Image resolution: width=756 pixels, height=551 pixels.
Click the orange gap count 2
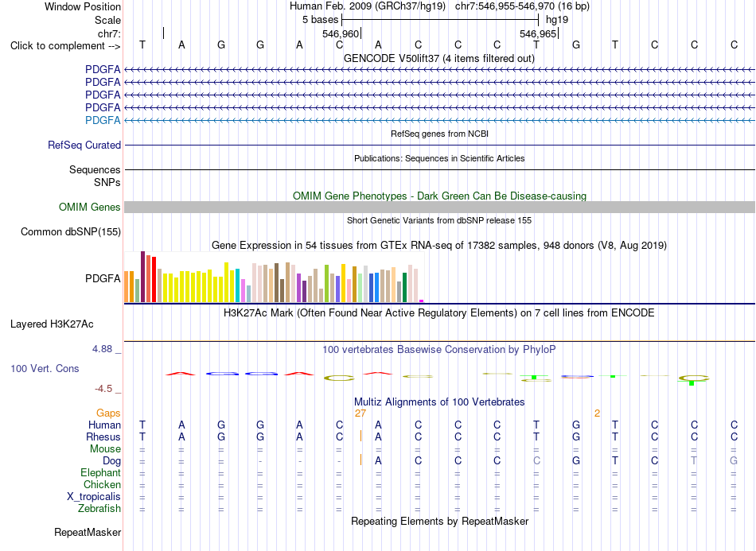point(597,413)
